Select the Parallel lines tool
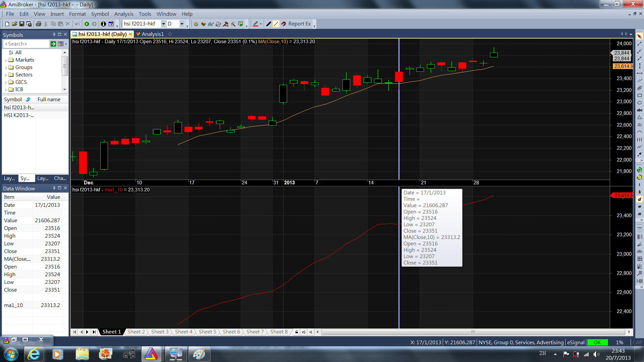 [640, 80]
